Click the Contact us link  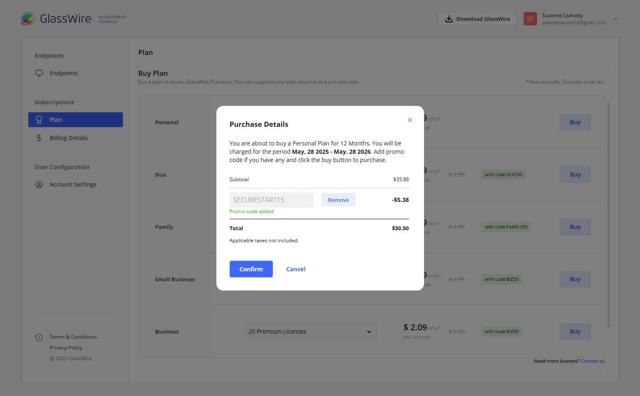point(592,361)
